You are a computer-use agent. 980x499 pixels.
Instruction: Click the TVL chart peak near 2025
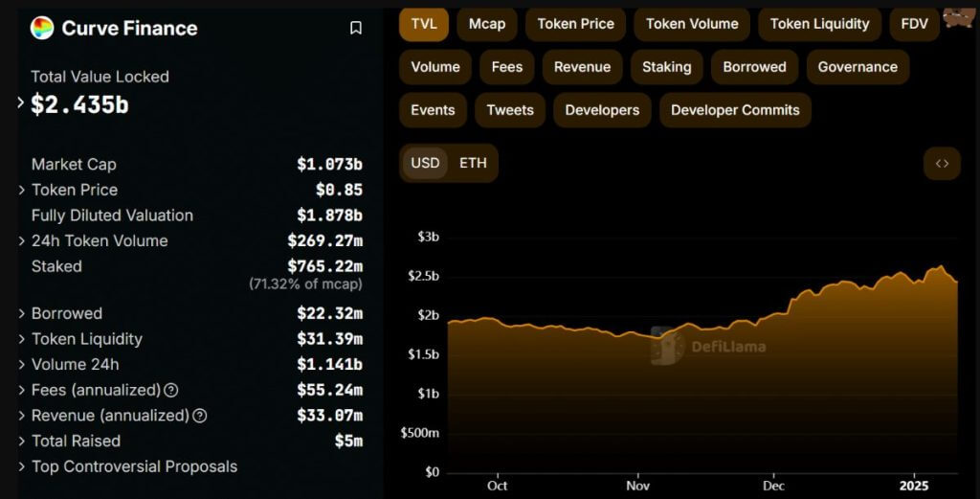(x=942, y=266)
